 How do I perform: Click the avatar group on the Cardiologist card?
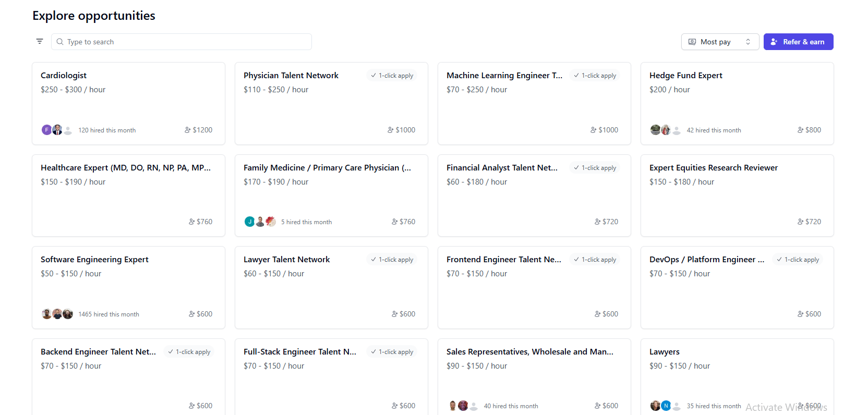tap(57, 130)
